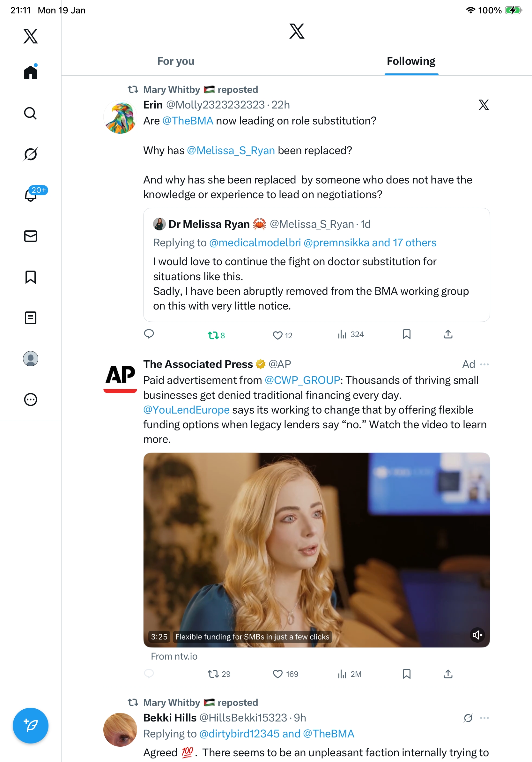Open notifications bell showing 20+
Screen dimensions: 532x762
click(31, 194)
